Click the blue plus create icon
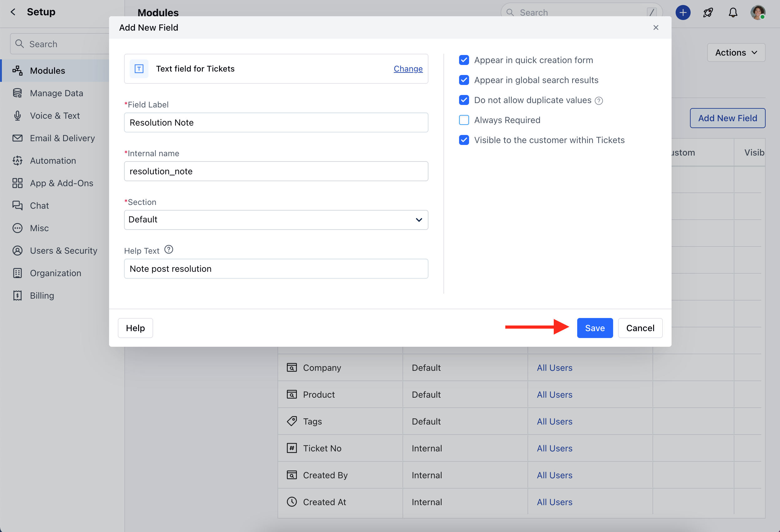Image resolution: width=780 pixels, height=532 pixels. click(683, 13)
